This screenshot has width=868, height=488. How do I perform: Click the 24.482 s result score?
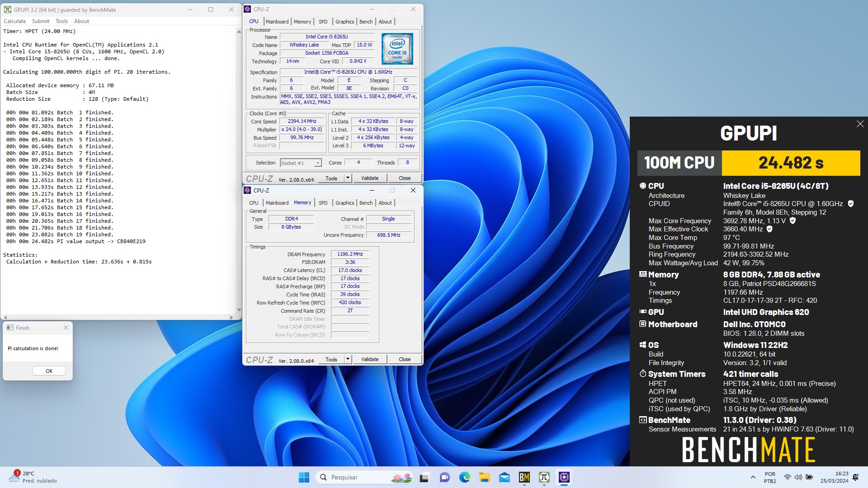791,163
